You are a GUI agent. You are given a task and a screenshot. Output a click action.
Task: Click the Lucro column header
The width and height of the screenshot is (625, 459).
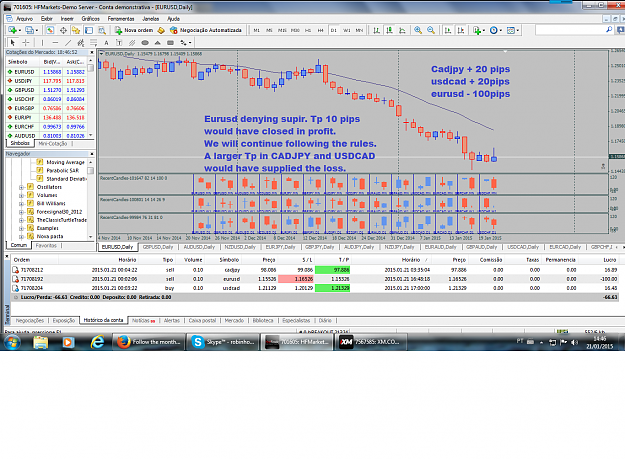point(609,260)
